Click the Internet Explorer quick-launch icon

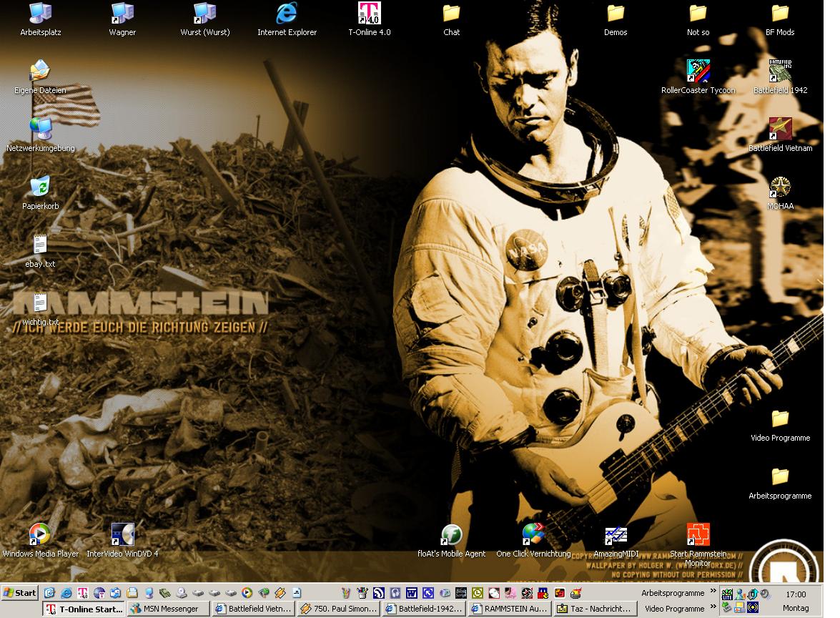(x=66, y=593)
